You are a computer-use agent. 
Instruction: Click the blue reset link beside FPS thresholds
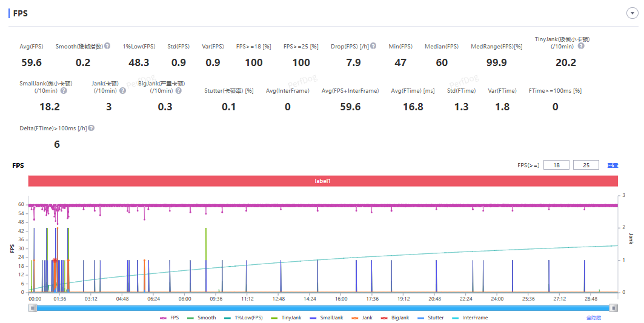coord(612,165)
